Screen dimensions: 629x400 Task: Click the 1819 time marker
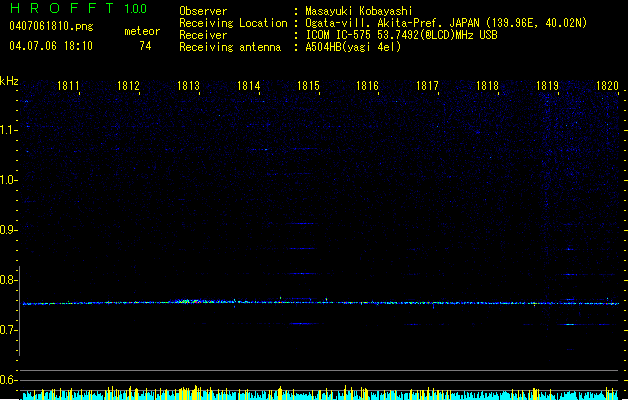(548, 86)
